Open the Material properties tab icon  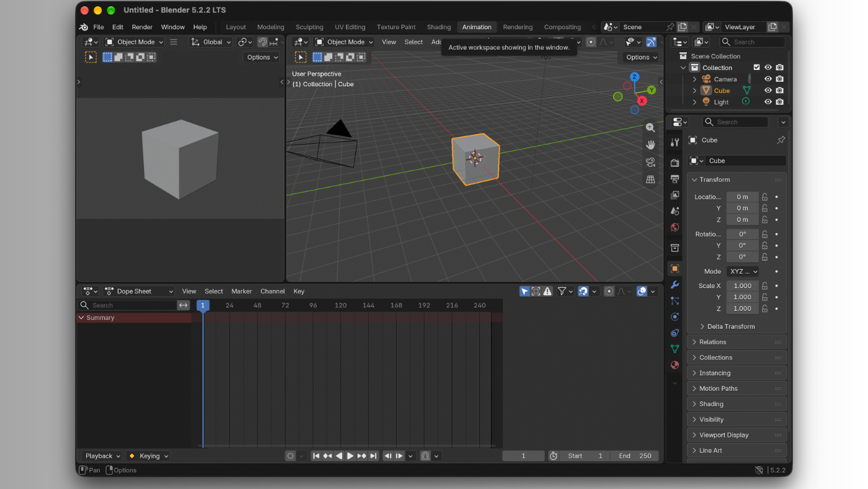[675, 365]
